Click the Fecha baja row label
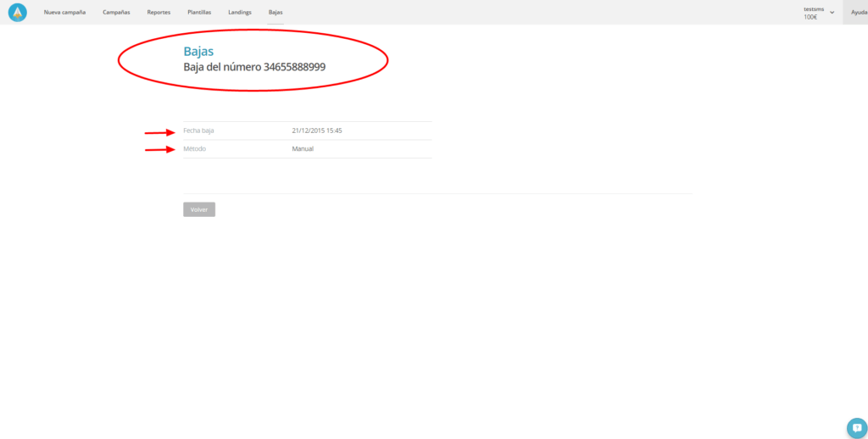Screen dimensions: 868x439 tap(198, 131)
